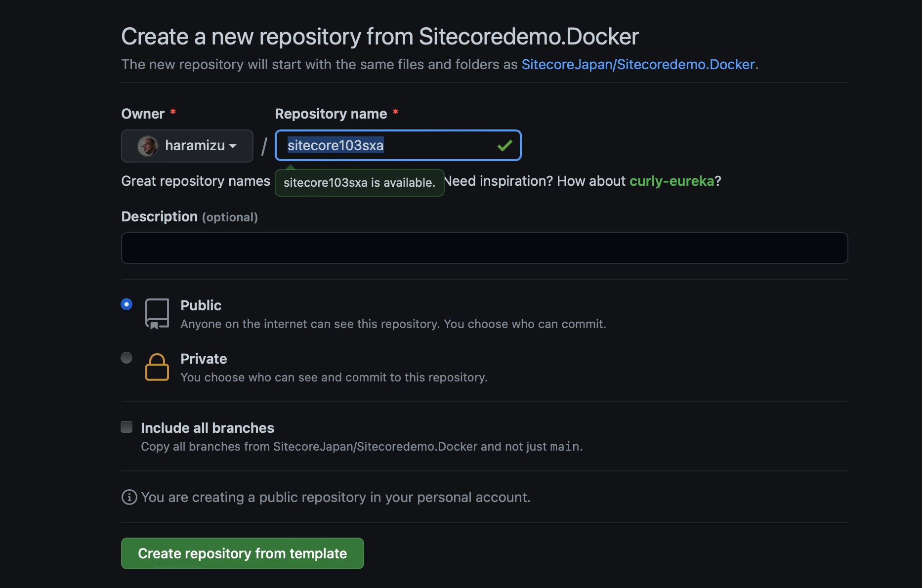Click the 'Owner' field label

point(143,114)
